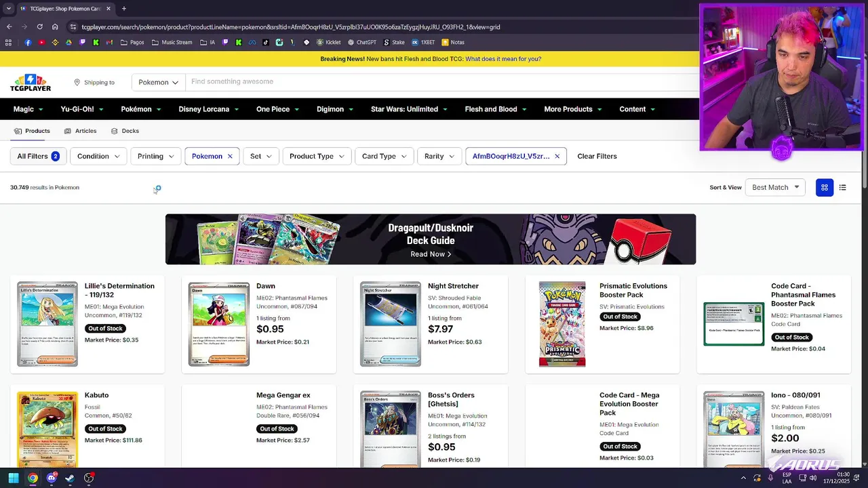Open the More Products menu
868x488 pixels.
573,109
